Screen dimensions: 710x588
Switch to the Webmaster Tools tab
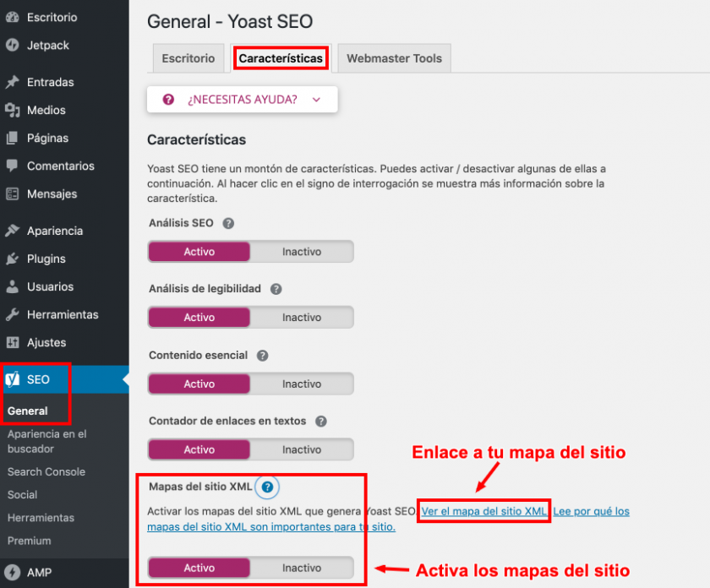pyautogui.click(x=394, y=57)
